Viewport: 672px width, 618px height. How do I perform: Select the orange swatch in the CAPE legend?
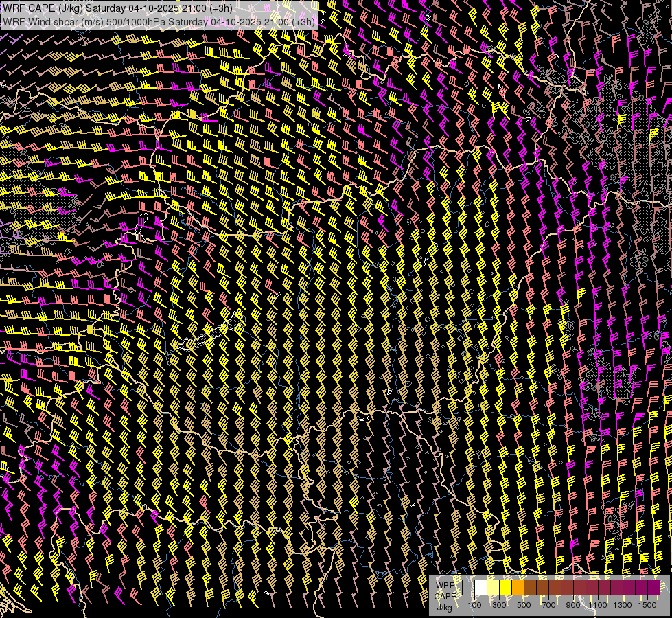click(518, 588)
